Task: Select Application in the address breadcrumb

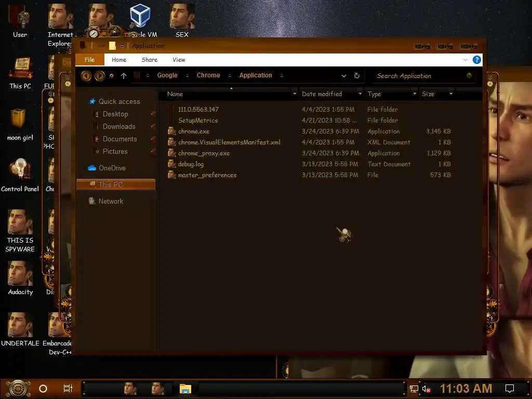Action: click(x=256, y=75)
